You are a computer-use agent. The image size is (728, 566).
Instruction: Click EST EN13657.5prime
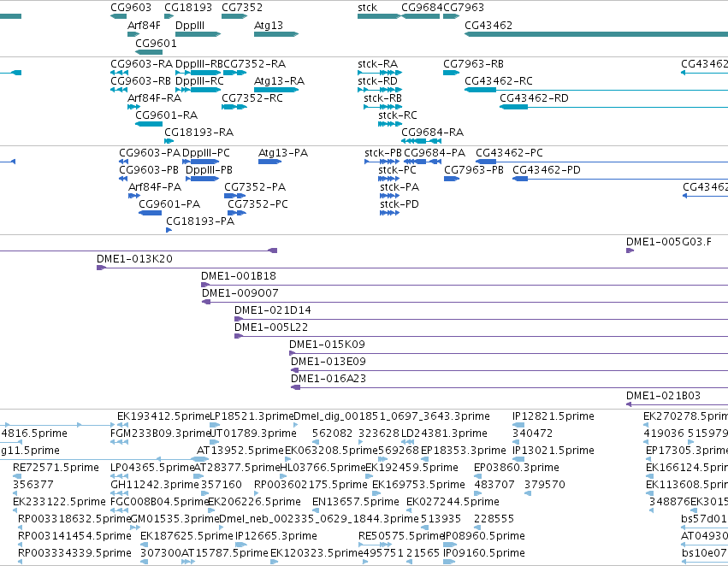(316, 510)
